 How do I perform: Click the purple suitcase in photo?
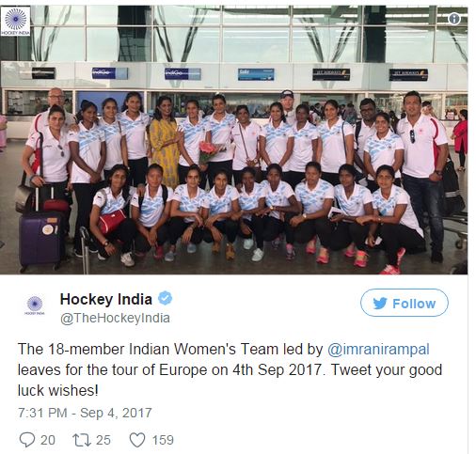tap(40, 240)
